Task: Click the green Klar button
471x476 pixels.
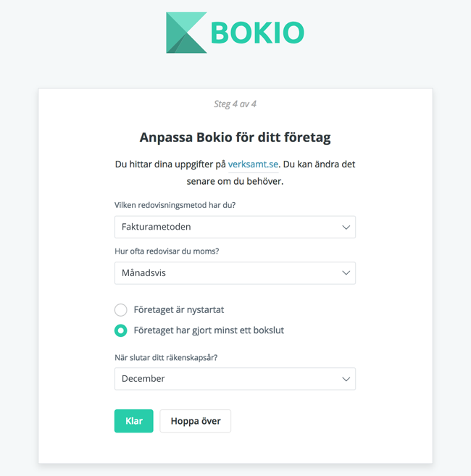Action: (134, 421)
